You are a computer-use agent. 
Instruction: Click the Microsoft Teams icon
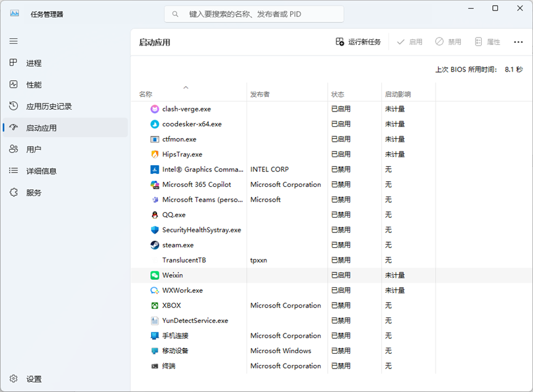click(155, 200)
